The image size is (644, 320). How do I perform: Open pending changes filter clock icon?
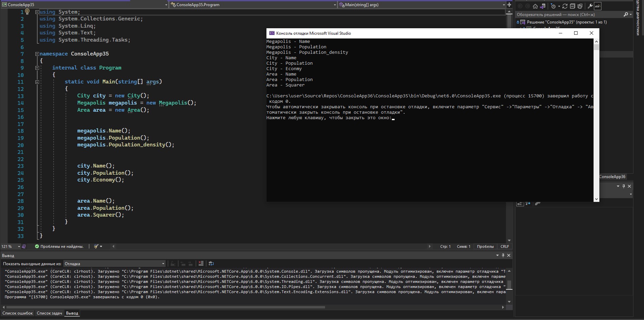(553, 6)
